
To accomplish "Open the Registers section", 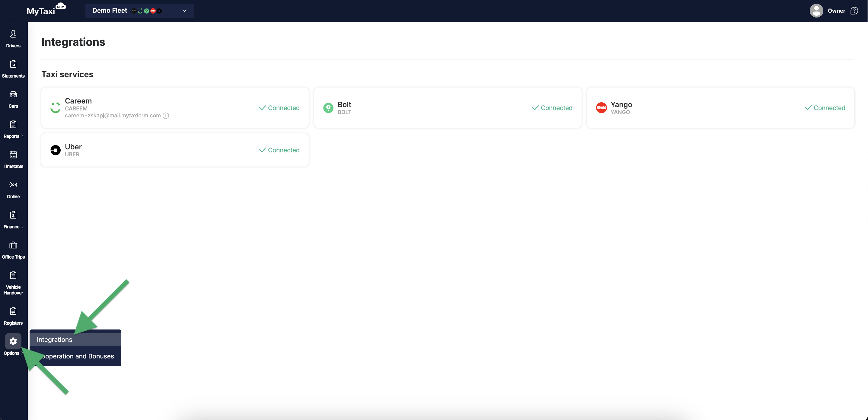I will click(x=13, y=316).
